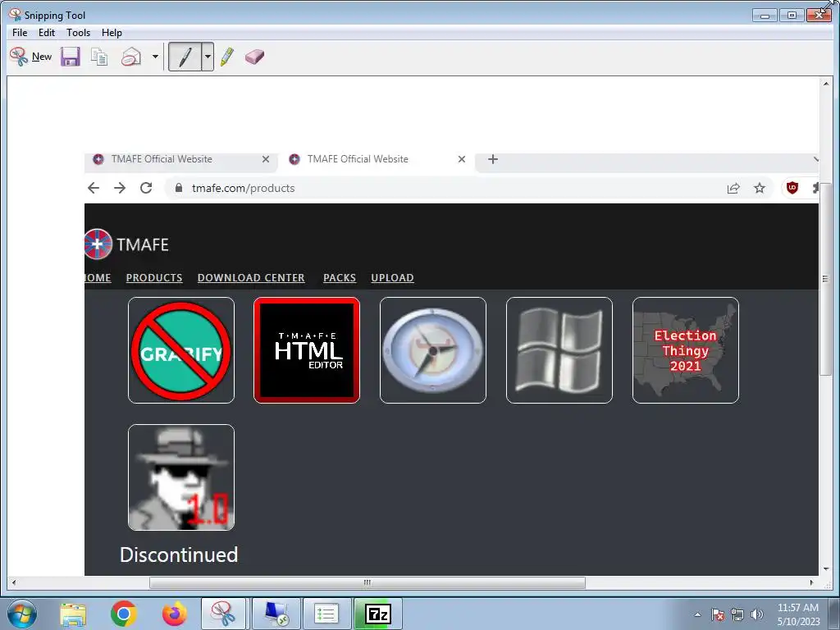840x630 pixels.
Task: Open Google Chrome from taskbar
Action: [x=124, y=614]
